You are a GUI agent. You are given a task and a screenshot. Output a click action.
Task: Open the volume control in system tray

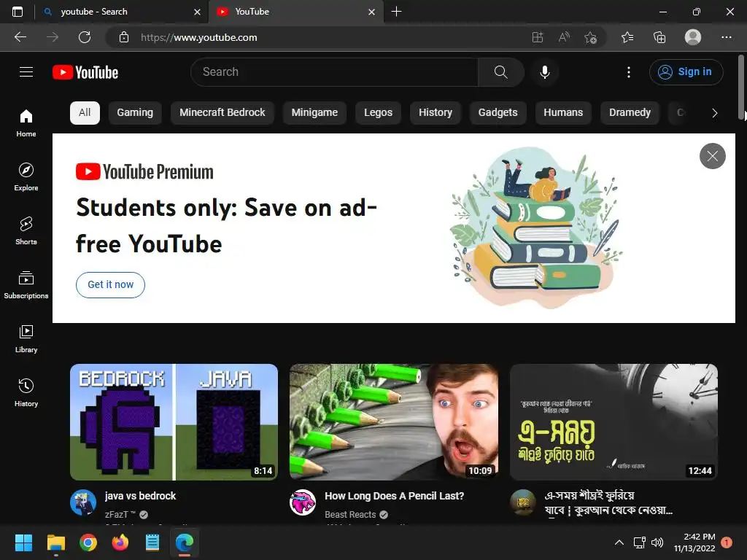(x=657, y=542)
